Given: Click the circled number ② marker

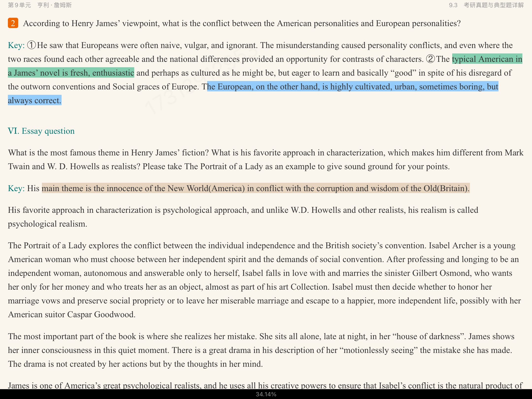Looking at the screenshot, I should pyautogui.click(x=431, y=59).
